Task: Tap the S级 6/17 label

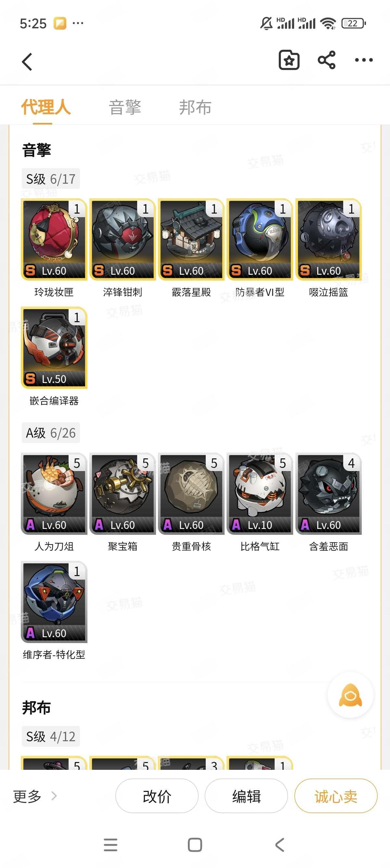Action: coord(50,178)
